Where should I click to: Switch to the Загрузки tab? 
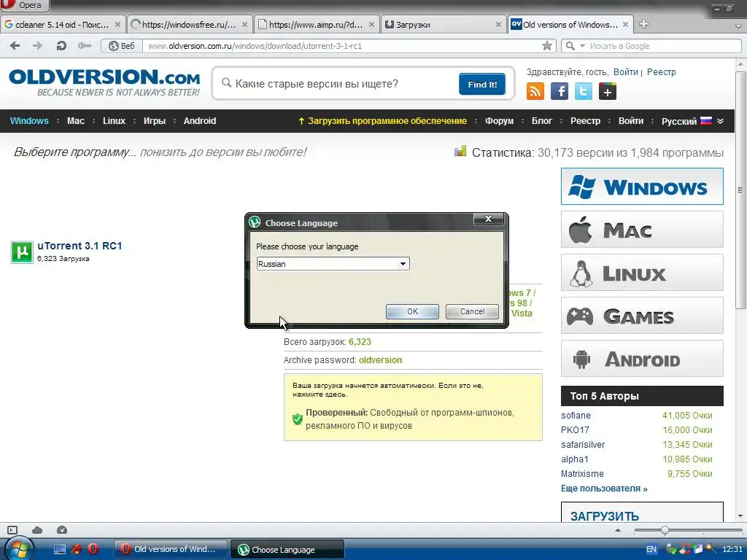[x=444, y=24]
